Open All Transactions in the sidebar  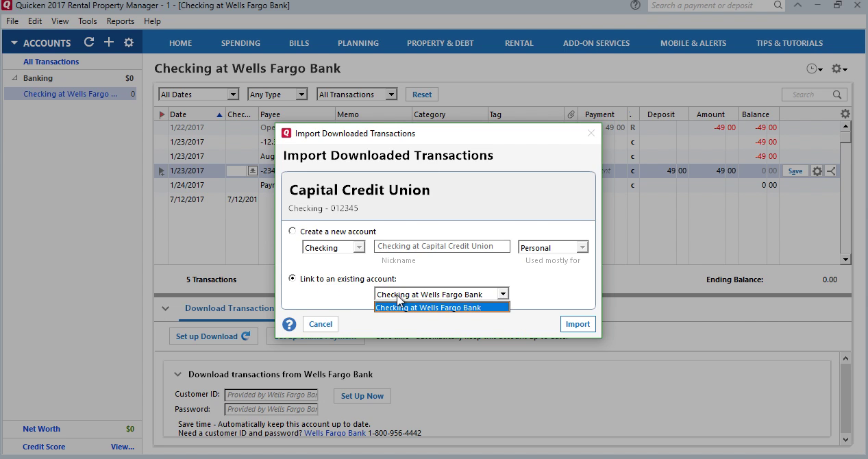click(x=51, y=62)
